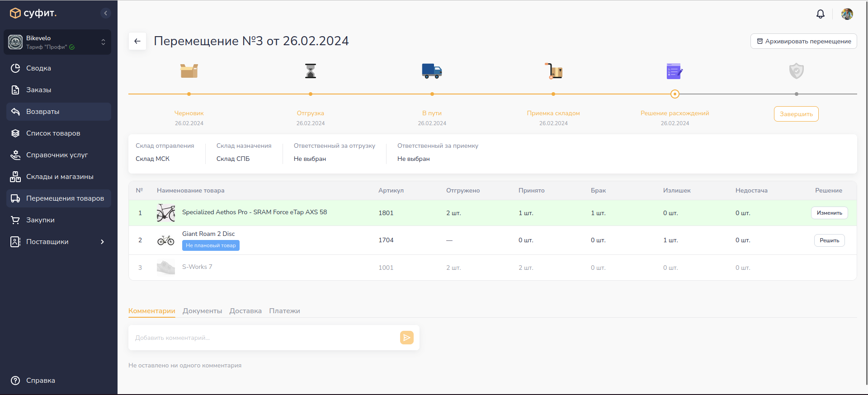868x395 pixels.
Task: Click the Суфит logo icon
Action: (15, 13)
